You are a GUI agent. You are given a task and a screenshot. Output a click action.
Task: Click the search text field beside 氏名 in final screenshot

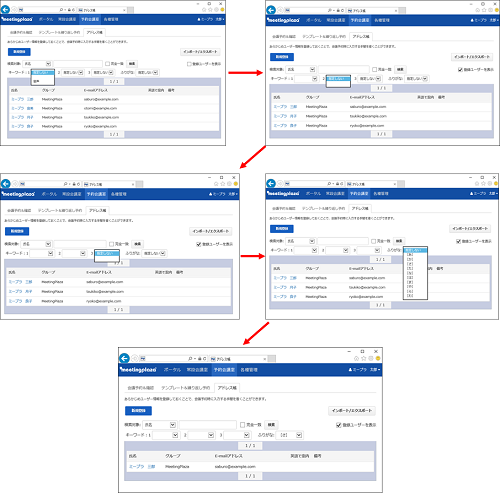coord(208,425)
